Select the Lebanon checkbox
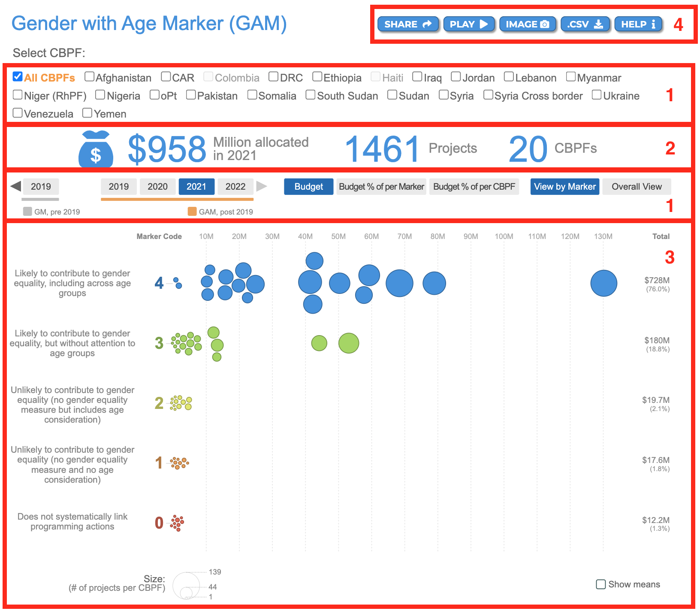 point(509,77)
